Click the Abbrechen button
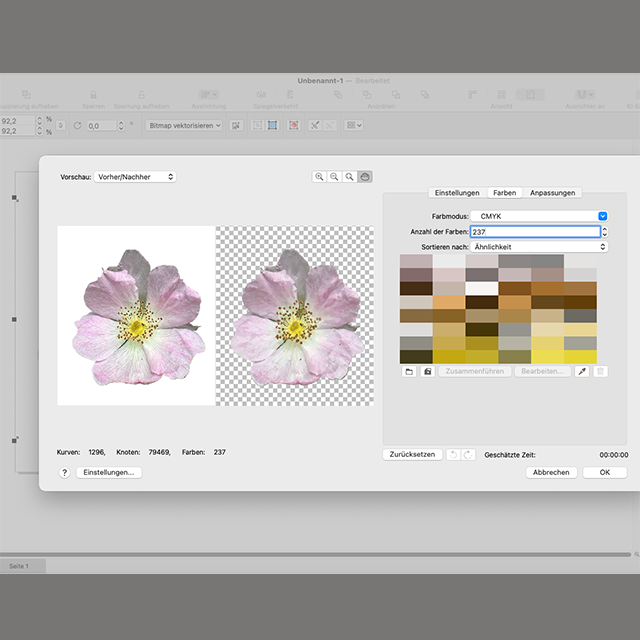 click(x=551, y=473)
